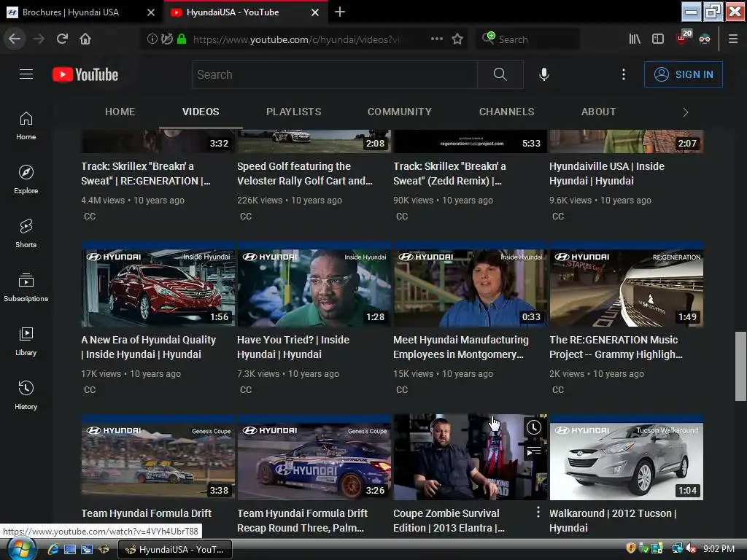Image resolution: width=747 pixels, height=560 pixels.
Task: Start voice search with microphone icon
Action: [543, 74]
